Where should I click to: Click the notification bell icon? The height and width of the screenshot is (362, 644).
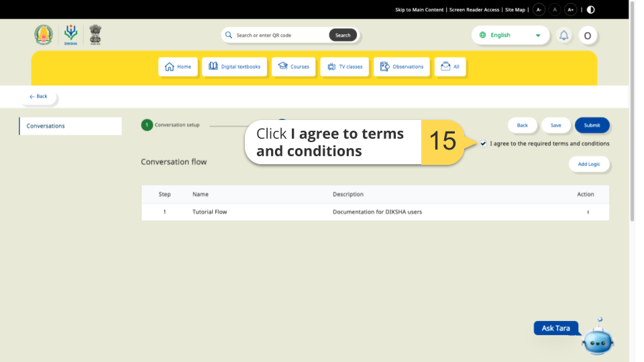563,36
